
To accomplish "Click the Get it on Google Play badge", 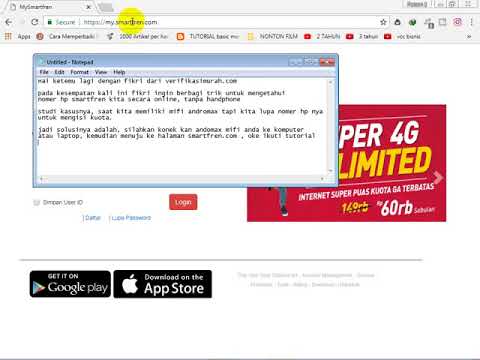I will pyautogui.click(x=70, y=284).
